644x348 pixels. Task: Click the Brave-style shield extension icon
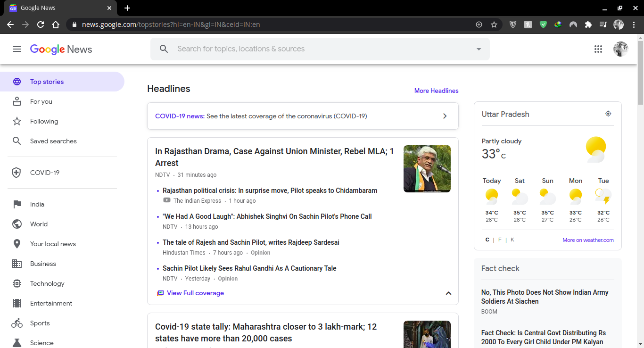[513, 25]
